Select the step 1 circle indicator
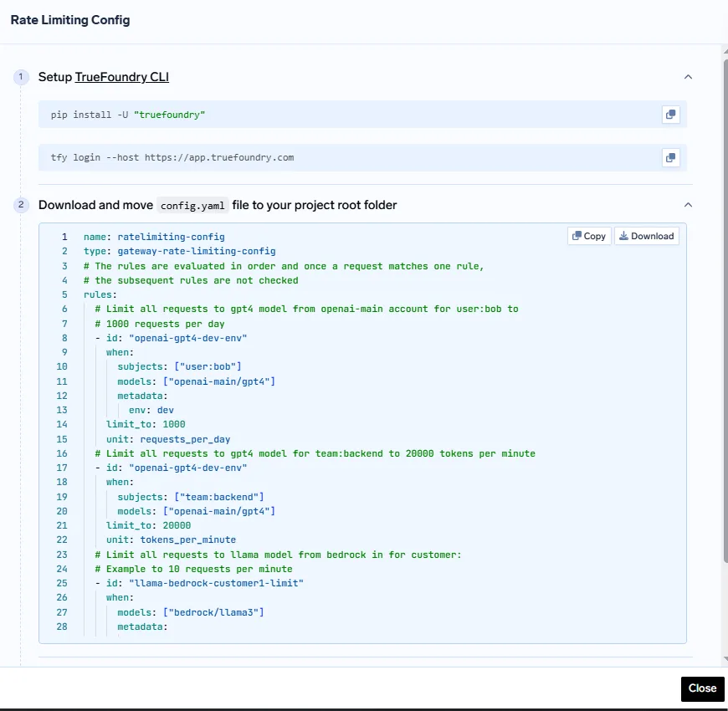728x711 pixels. [20, 76]
